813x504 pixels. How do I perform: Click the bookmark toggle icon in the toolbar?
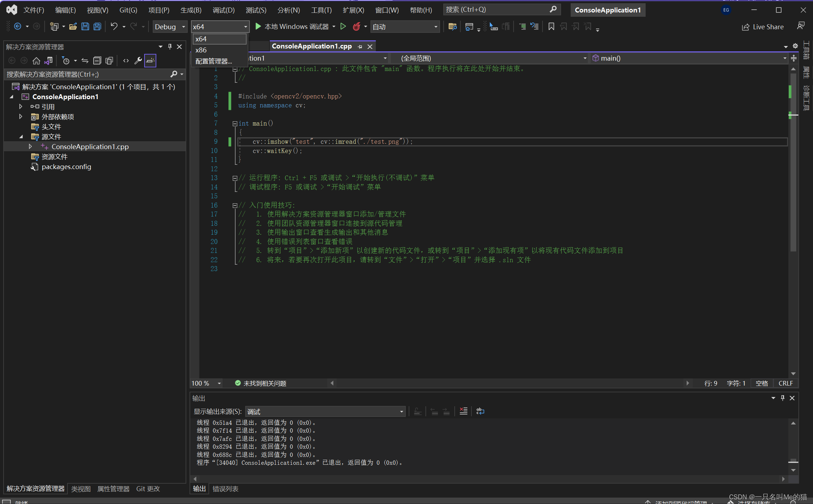click(551, 26)
